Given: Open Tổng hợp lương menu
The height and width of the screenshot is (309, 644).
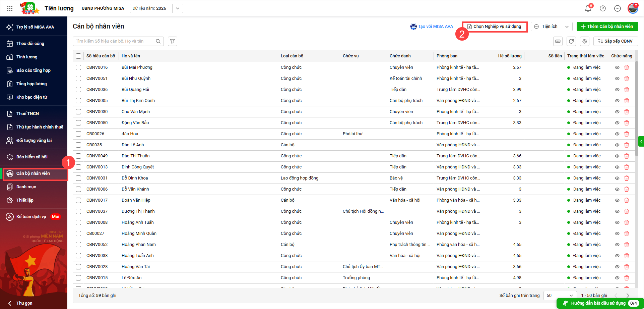Looking at the screenshot, I should [34, 84].
